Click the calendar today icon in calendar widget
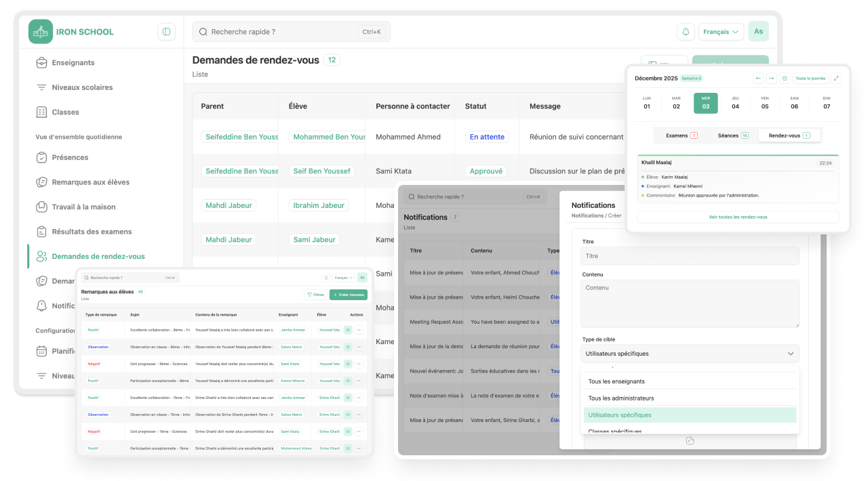The height and width of the screenshot is (481, 868). (785, 79)
